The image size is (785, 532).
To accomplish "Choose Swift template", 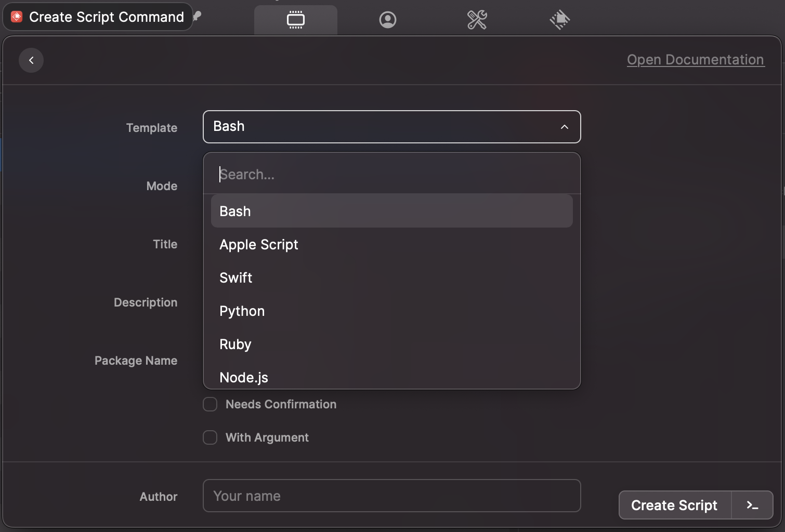I will point(392,277).
